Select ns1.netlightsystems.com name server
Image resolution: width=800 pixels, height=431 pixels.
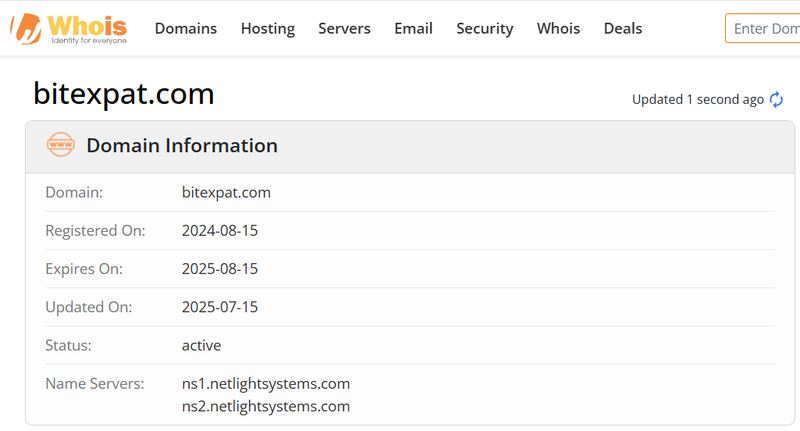coord(266,384)
